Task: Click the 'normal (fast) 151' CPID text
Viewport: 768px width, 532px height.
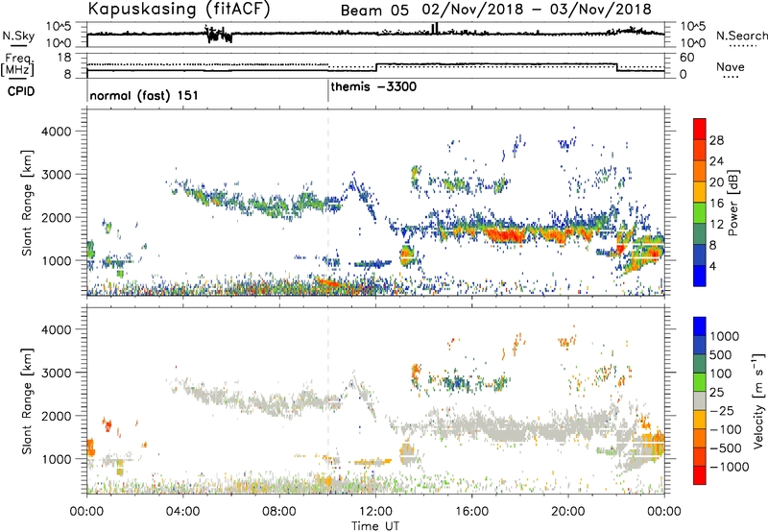Action: click(x=144, y=95)
